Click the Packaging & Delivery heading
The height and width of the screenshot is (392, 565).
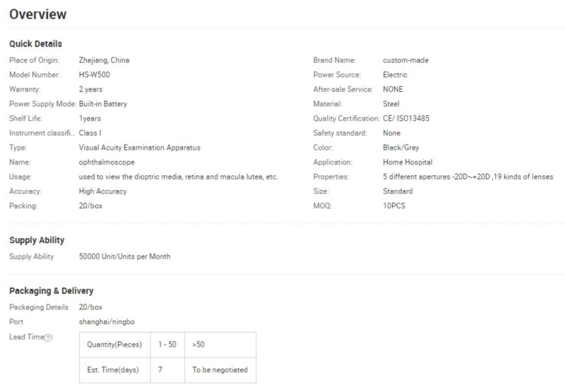click(x=51, y=291)
